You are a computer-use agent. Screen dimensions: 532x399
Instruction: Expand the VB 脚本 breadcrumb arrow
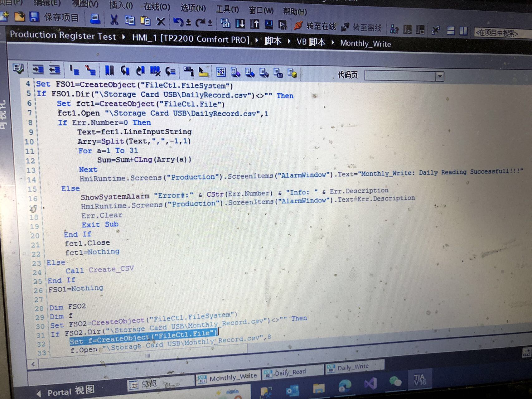pos(333,42)
